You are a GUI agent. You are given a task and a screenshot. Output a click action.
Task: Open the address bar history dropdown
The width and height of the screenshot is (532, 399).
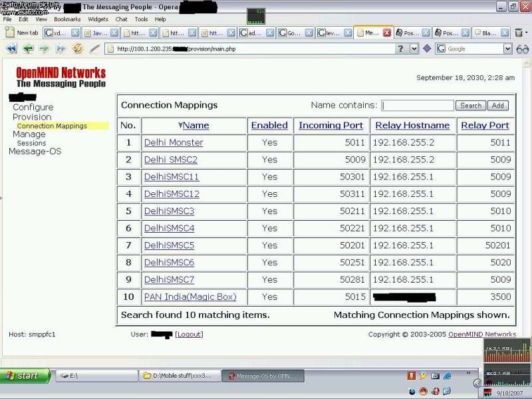(414, 49)
